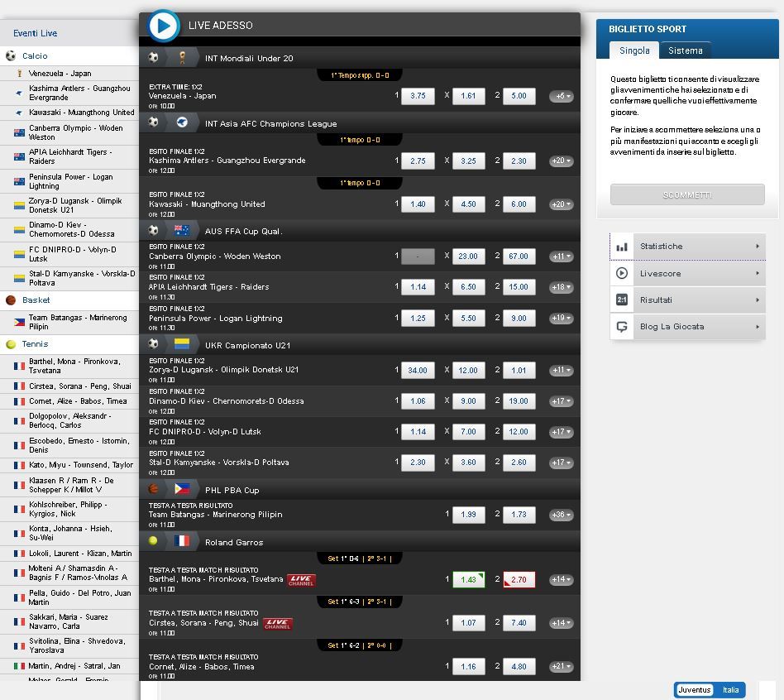Open Svitolina - Shvedova match in sidebar
784x700 pixels.
coord(69,646)
